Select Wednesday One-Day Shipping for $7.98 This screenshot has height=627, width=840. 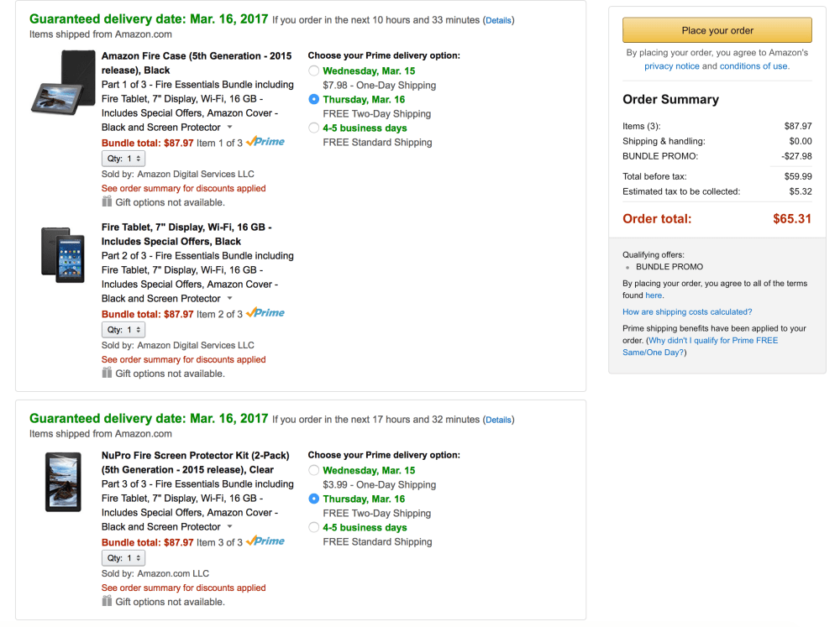313,71
